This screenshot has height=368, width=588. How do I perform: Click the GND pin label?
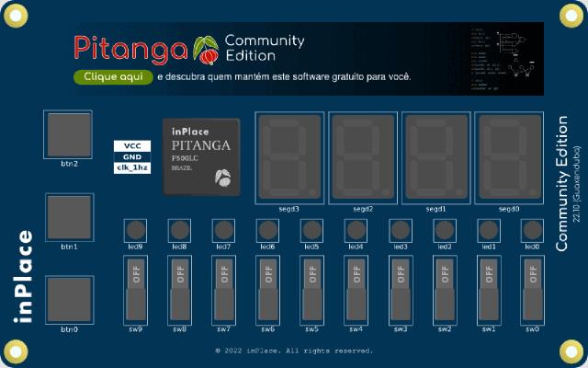point(132,157)
